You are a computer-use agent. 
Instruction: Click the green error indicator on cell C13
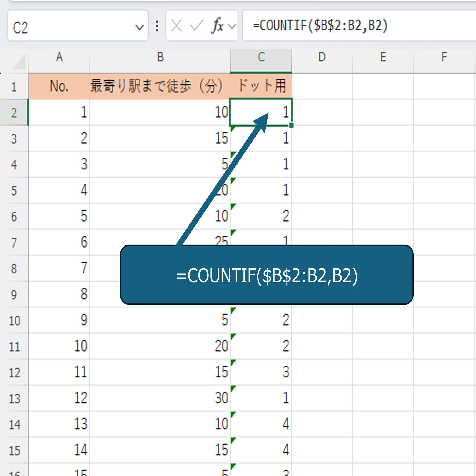[x=233, y=388]
